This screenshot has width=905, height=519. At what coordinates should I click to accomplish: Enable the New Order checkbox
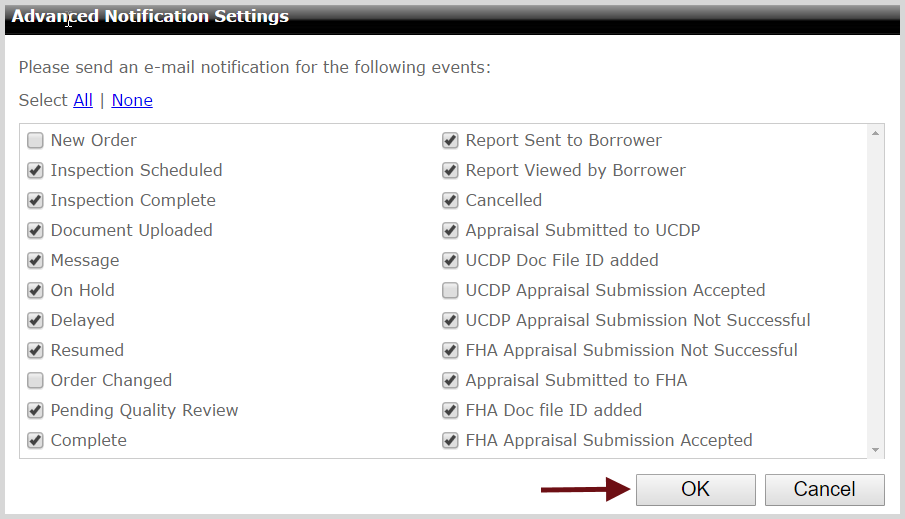pos(36,141)
